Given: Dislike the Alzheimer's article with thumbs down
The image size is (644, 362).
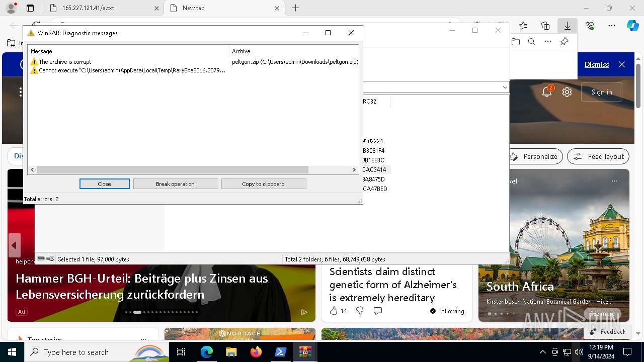Looking at the screenshot, I should (x=360, y=311).
